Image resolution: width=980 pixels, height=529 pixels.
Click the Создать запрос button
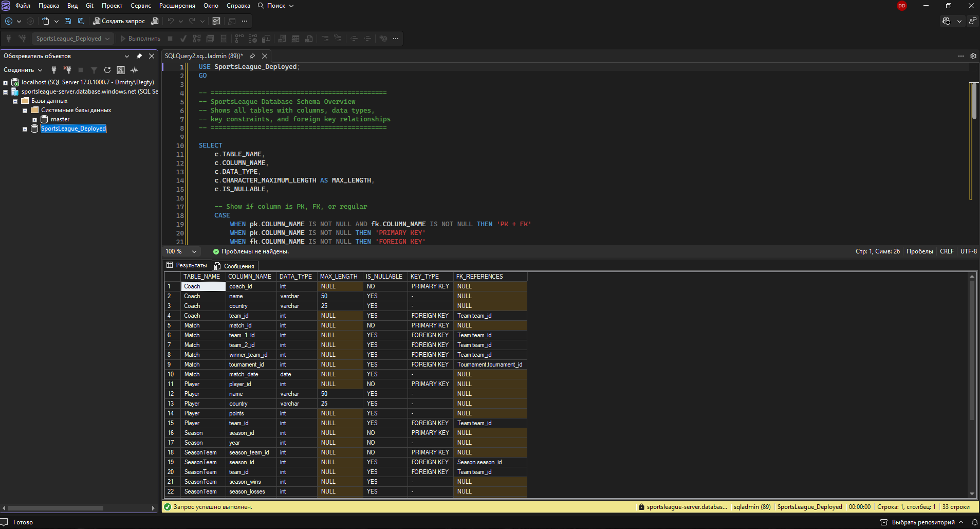point(119,21)
